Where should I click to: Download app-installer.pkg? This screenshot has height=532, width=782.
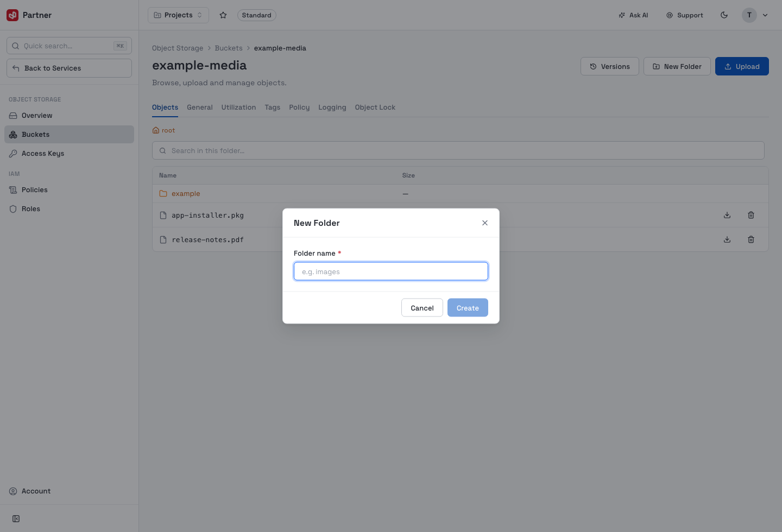point(727,215)
